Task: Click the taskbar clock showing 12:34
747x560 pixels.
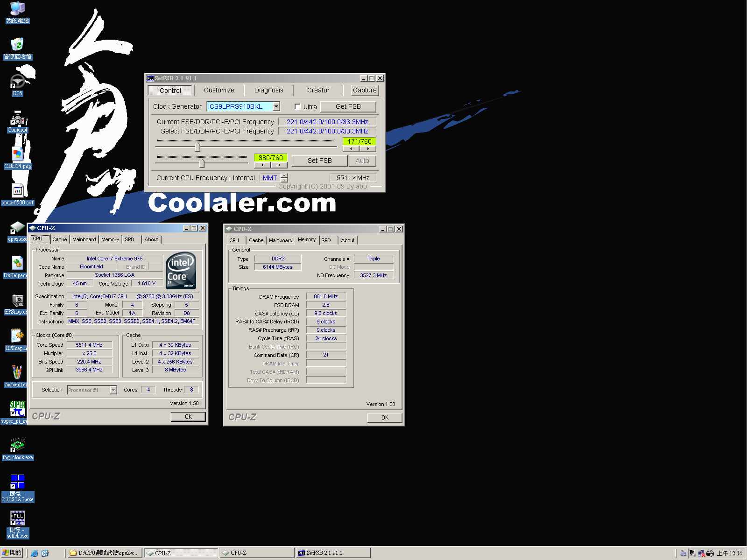Action: point(729,553)
